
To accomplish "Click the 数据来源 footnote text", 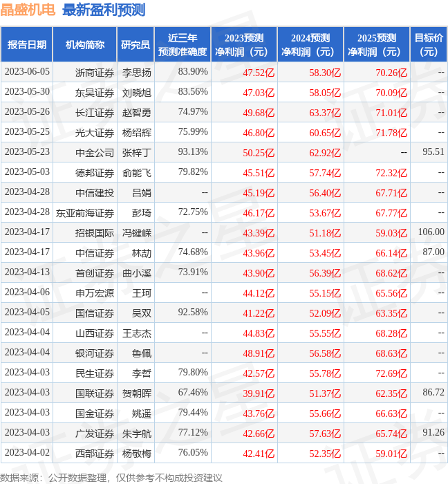I will [x=111, y=478].
